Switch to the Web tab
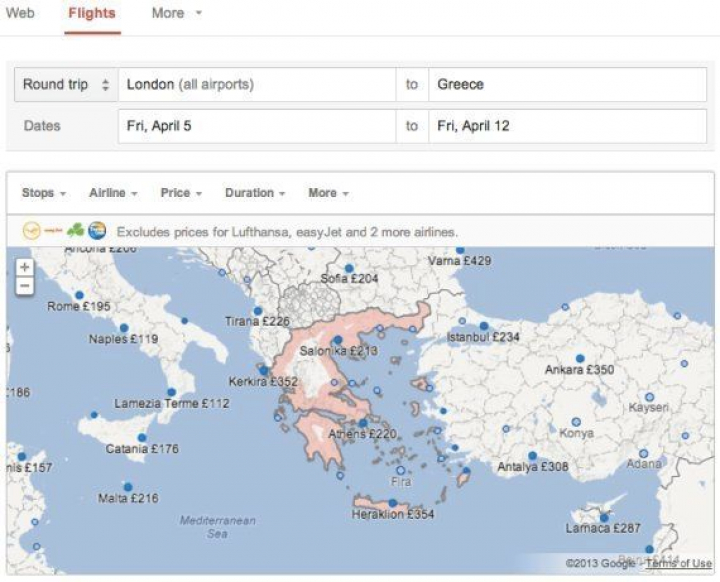Viewport: 720px width, 582px height. (x=20, y=14)
